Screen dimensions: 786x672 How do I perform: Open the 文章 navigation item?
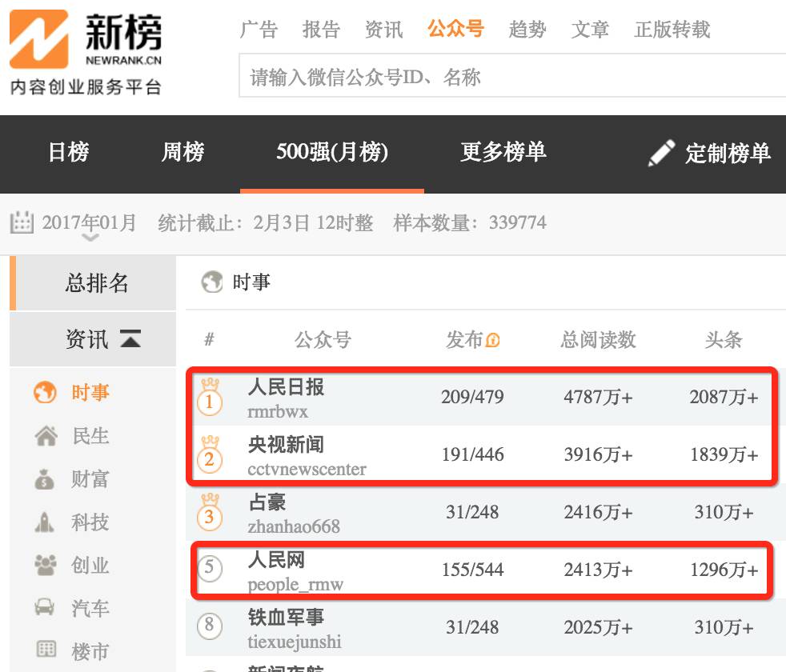(x=590, y=30)
